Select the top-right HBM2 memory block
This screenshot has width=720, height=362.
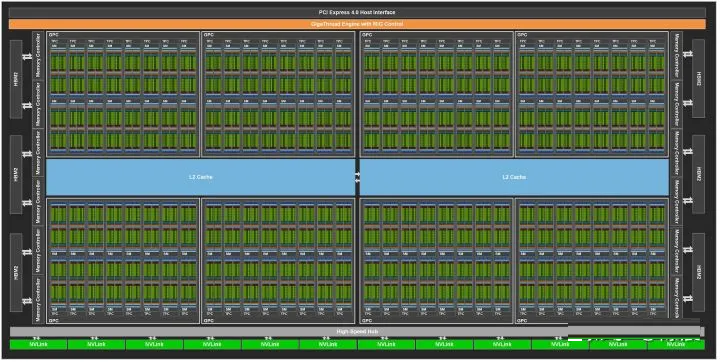(698, 79)
